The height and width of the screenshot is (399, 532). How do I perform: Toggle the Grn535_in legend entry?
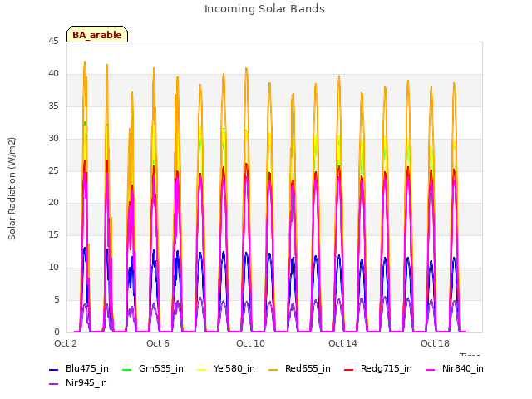click(x=153, y=369)
